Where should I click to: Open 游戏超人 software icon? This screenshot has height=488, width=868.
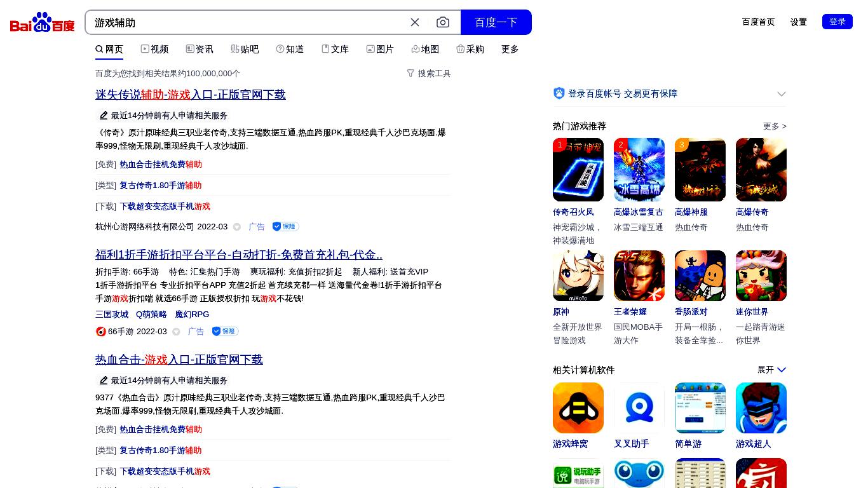(x=761, y=408)
